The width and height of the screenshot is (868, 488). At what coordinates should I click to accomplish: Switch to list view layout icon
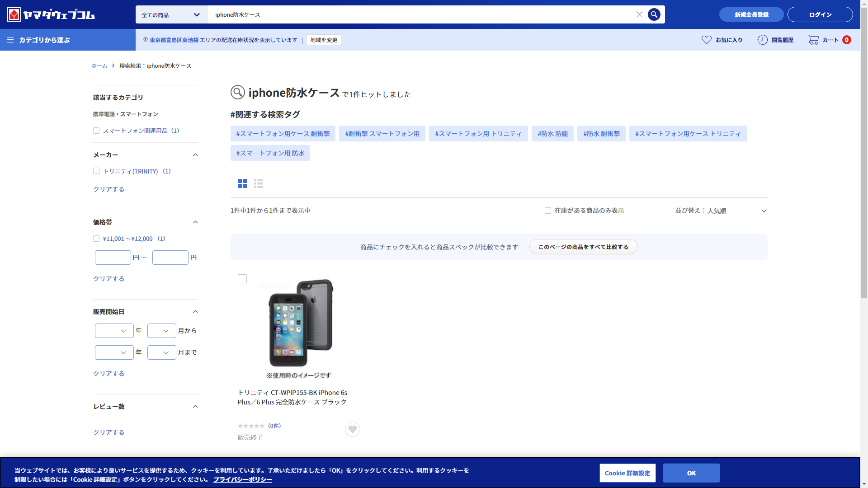259,183
